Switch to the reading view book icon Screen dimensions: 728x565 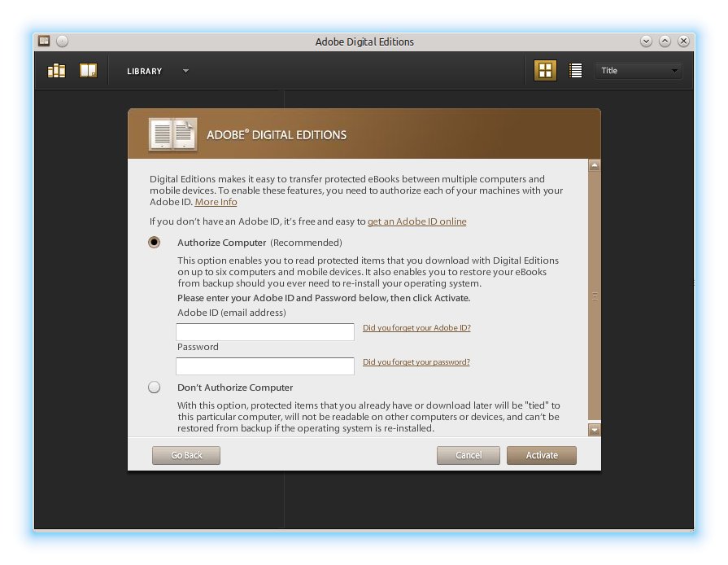pyautogui.click(x=88, y=71)
